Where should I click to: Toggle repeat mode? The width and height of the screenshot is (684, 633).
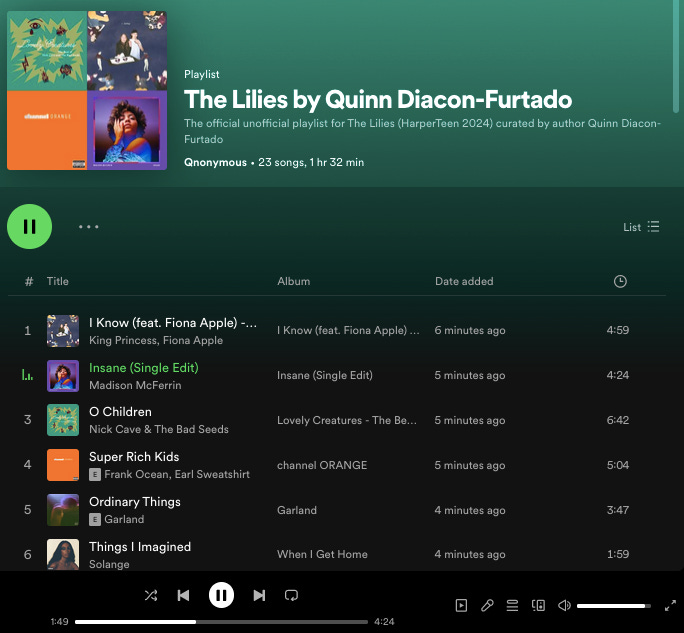click(291, 595)
